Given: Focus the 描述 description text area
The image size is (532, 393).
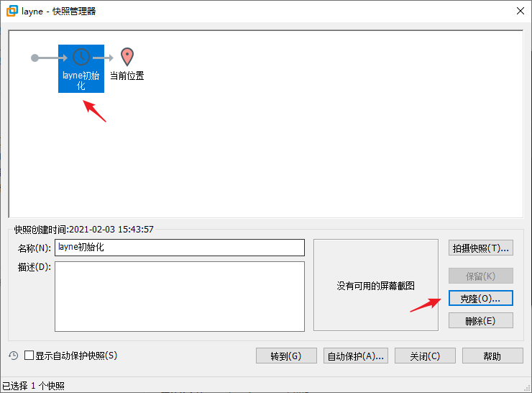Looking at the screenshot, I should pyautogui.click(x=179, y=296).
